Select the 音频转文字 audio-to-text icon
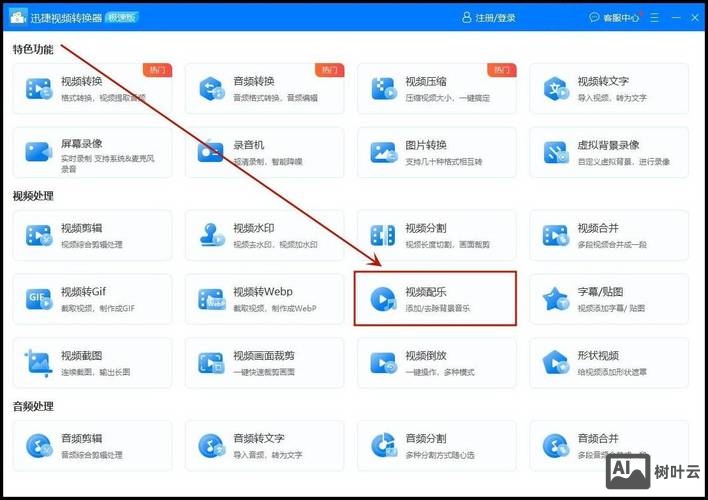 click(x=211, y=446)
